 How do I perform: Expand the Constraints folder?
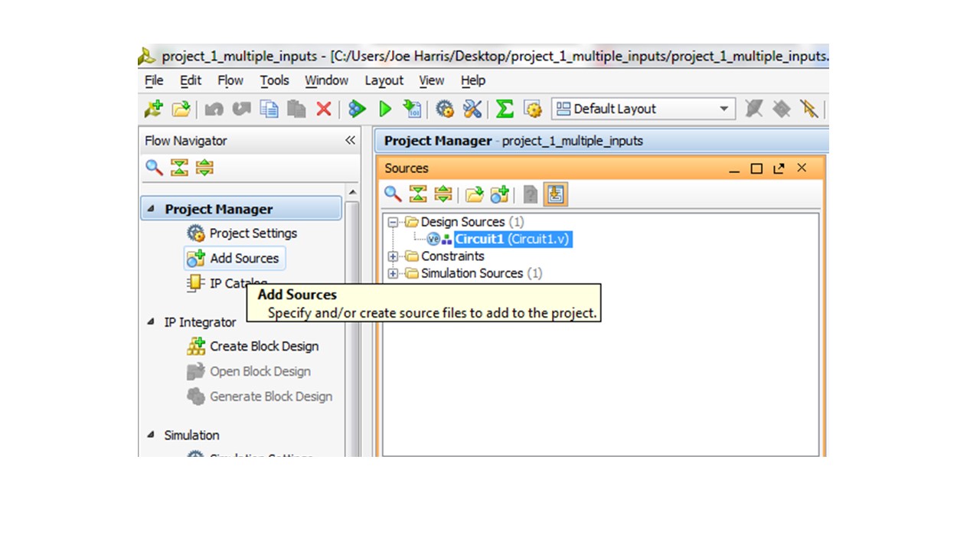[x=394, y=256]
